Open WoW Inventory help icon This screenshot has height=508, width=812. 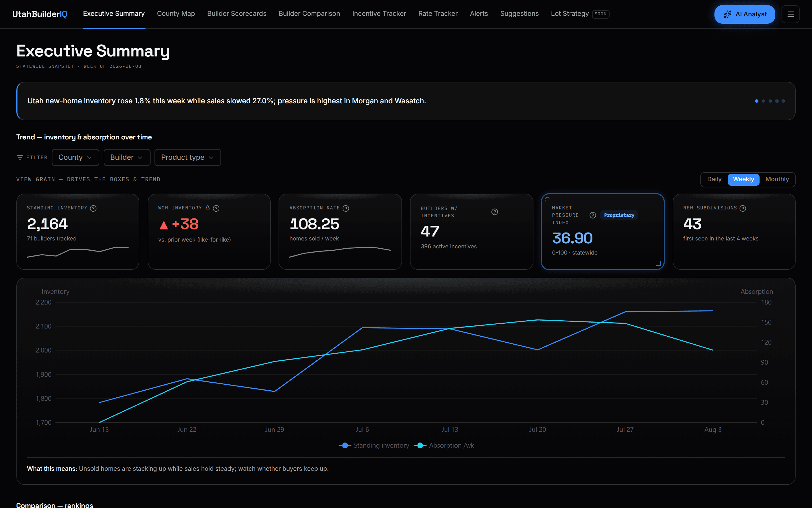click(216, 208)
